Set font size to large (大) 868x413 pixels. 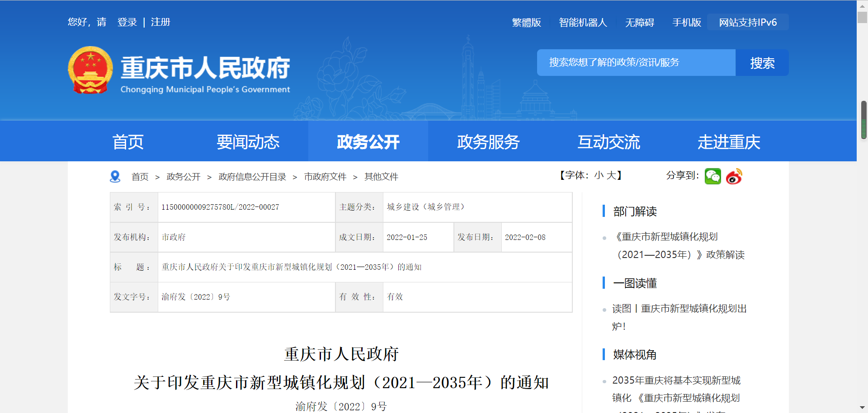tap(611, 175)
